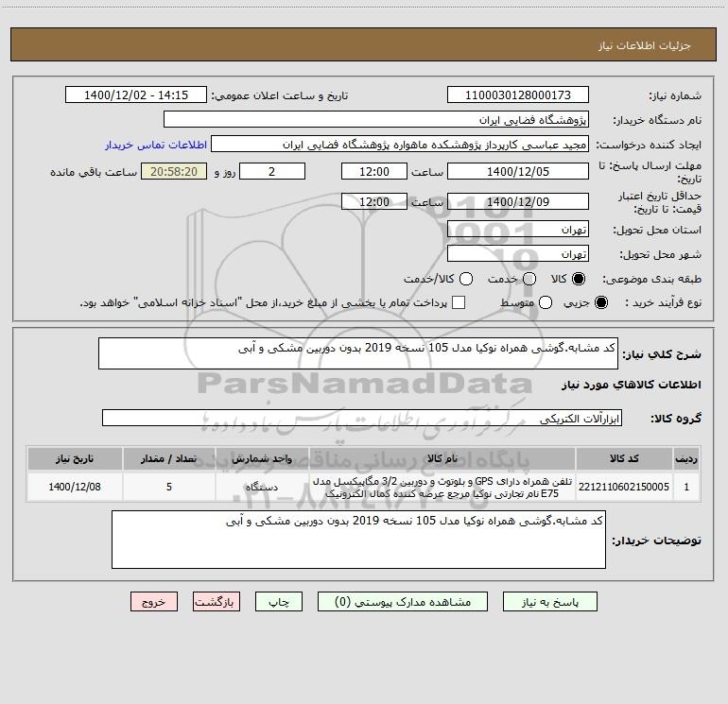Click the نام کالا column header
Viewport: 728px width, 704px height.
tap(442, 458)
